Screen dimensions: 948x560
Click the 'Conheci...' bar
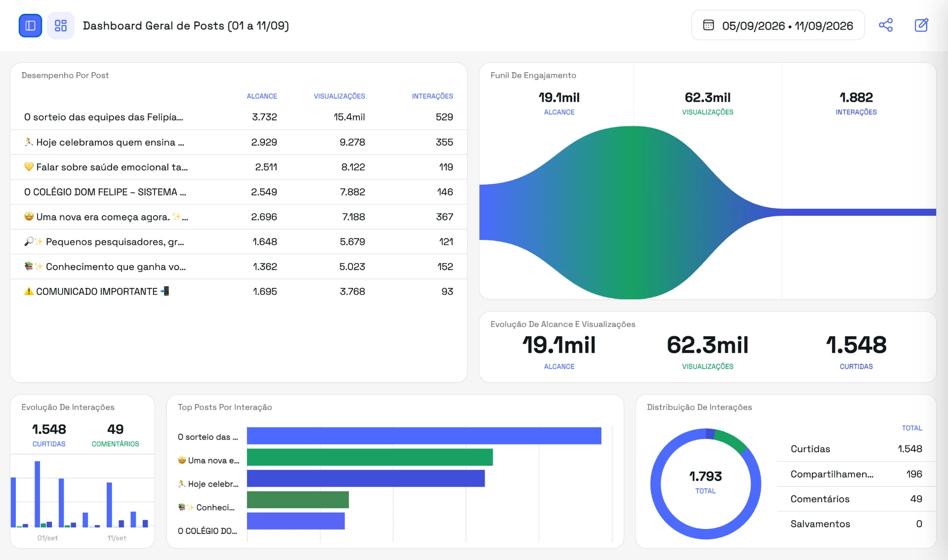[x=298, y=500]
